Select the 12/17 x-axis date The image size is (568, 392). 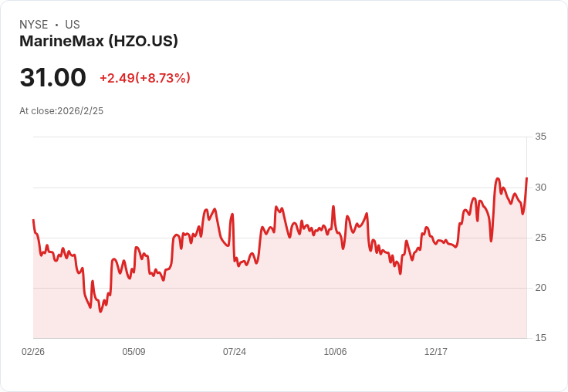coord(436,352)
